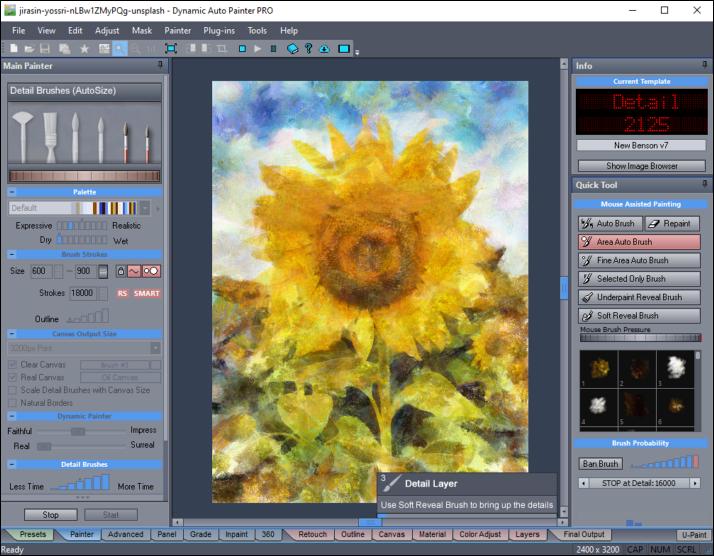Collapse the Palette section
This screenshot has height=556, width=714.
tap(12, 192)
